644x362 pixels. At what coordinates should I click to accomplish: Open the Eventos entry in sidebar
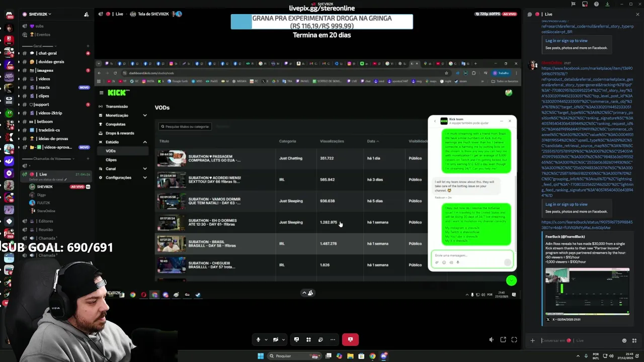43,35
